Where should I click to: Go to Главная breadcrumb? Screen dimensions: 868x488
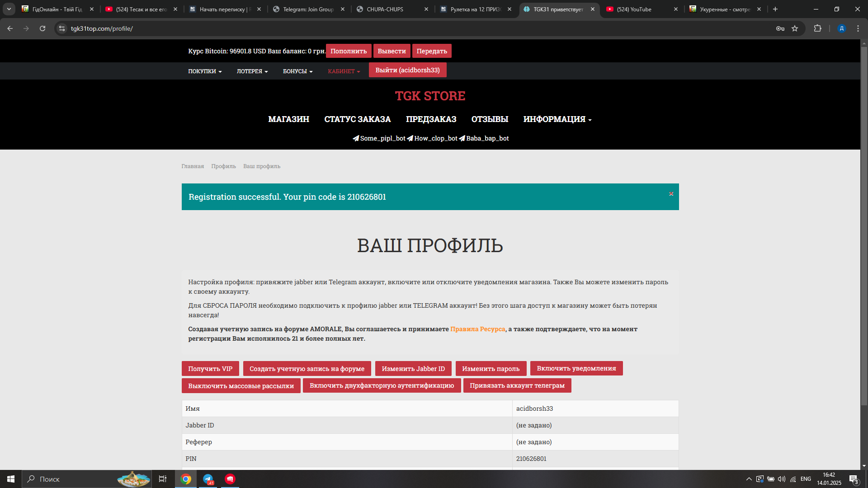pyautogui.click(x=193, y=166)
